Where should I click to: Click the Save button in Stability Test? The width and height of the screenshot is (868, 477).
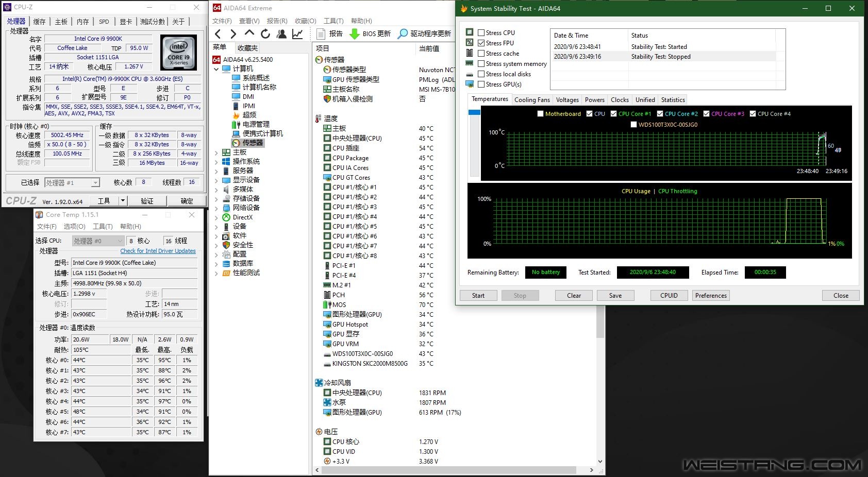pyautogui.click(x=615, y=296)
